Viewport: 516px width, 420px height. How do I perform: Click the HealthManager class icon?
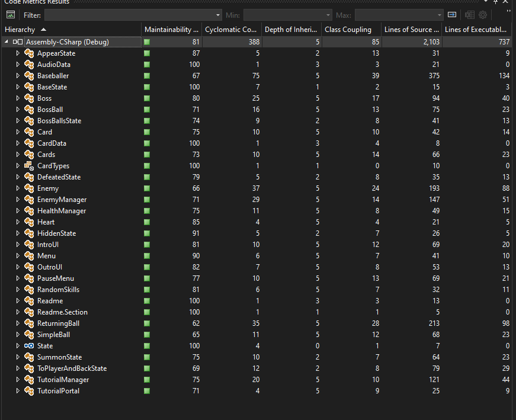click(x=29, y=211)
